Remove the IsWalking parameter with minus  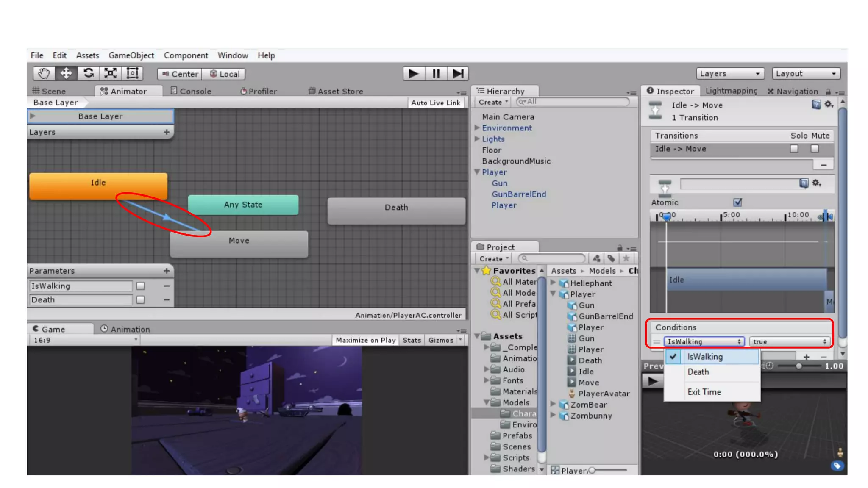(x=167, y=286)
